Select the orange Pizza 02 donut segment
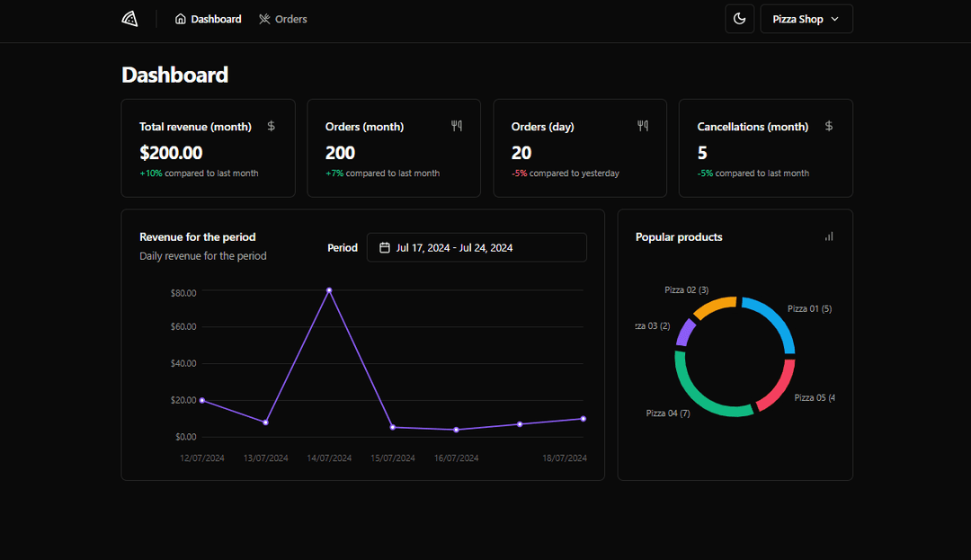 716,307
